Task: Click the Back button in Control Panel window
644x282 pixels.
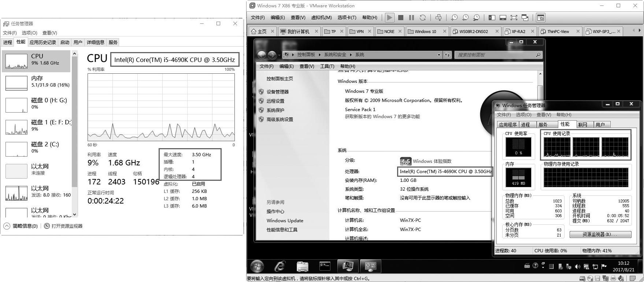Action: click(x=262, y=55)
